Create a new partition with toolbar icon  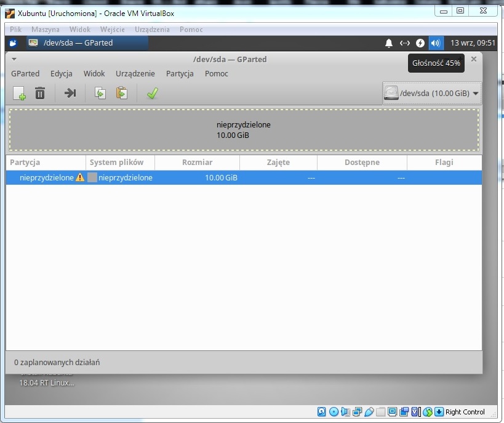[x=19, y=94]
